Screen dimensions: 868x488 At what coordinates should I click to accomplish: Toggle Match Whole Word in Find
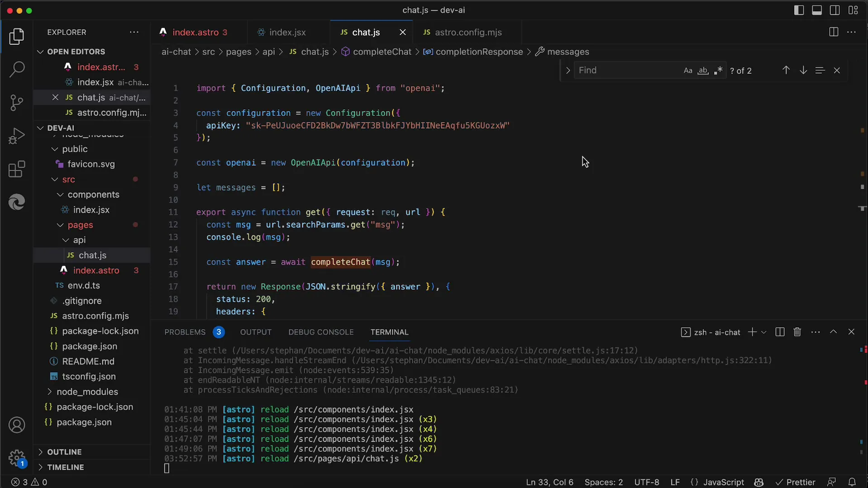coord(703,71)
